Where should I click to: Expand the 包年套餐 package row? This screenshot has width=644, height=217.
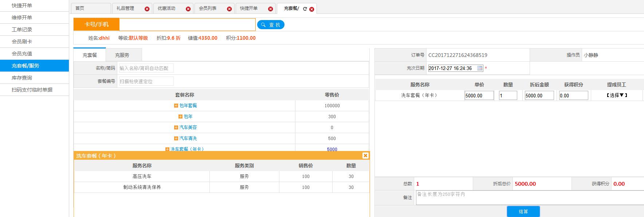pos(176,106)
